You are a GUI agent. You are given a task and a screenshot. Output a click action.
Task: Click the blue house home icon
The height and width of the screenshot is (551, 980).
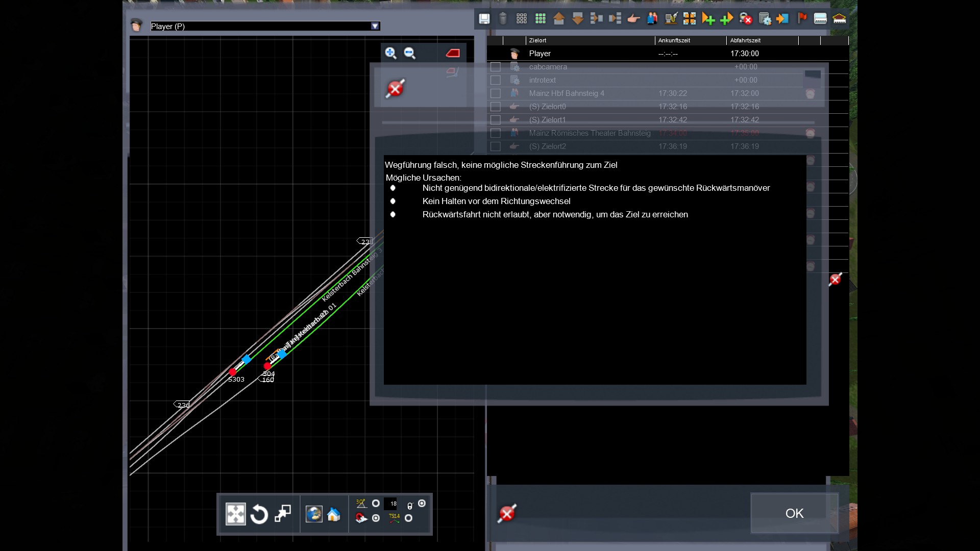[x=334, y=514]
